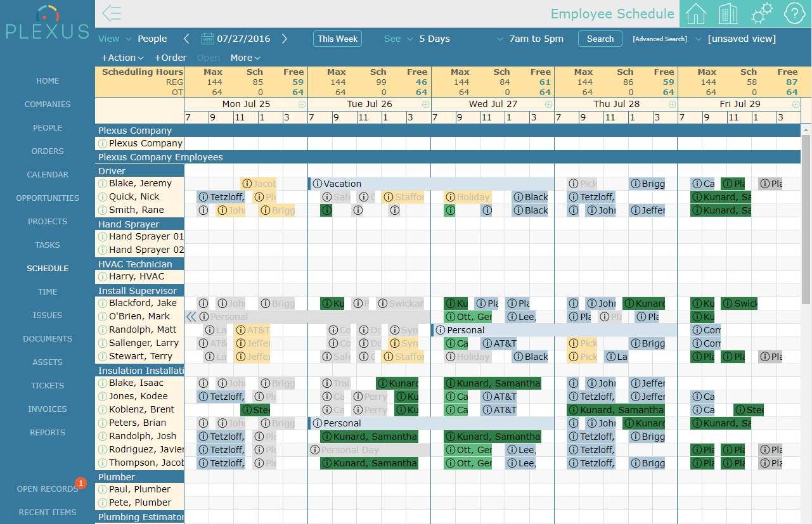Viewport: 812px width, 524px height.
Task: Click the plus icon on Fri Jul 29
Action: [796, 104]
